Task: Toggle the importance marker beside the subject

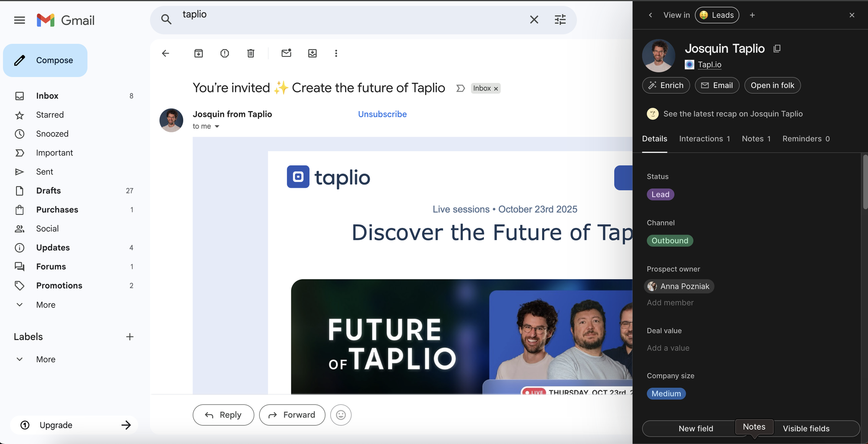Action: (x=460, y=89)
